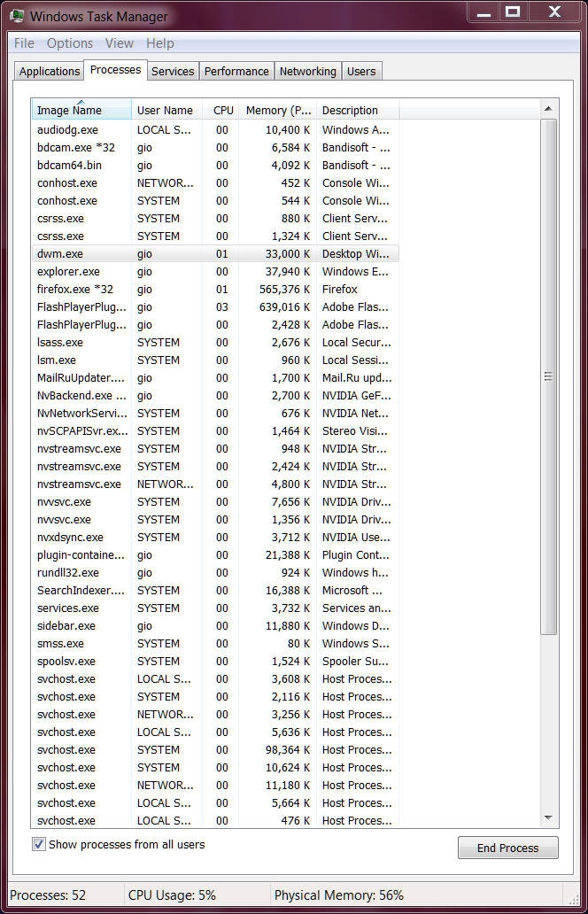Select conhost.exe row using 544 K

point(215,200)
